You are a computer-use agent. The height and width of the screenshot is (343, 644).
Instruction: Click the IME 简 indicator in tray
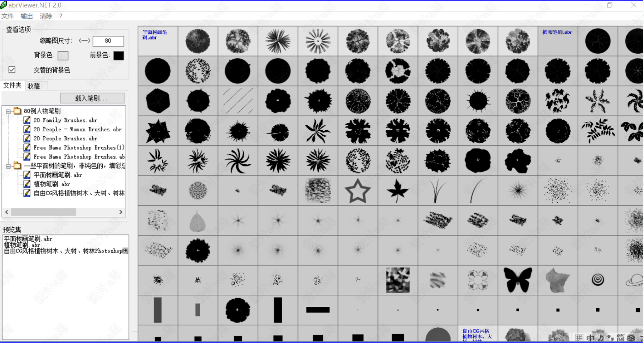click(x=620, y=338)
